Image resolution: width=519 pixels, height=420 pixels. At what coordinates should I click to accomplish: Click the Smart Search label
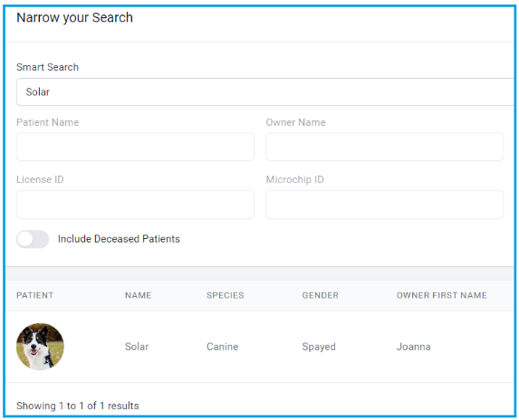click(48, 67)
